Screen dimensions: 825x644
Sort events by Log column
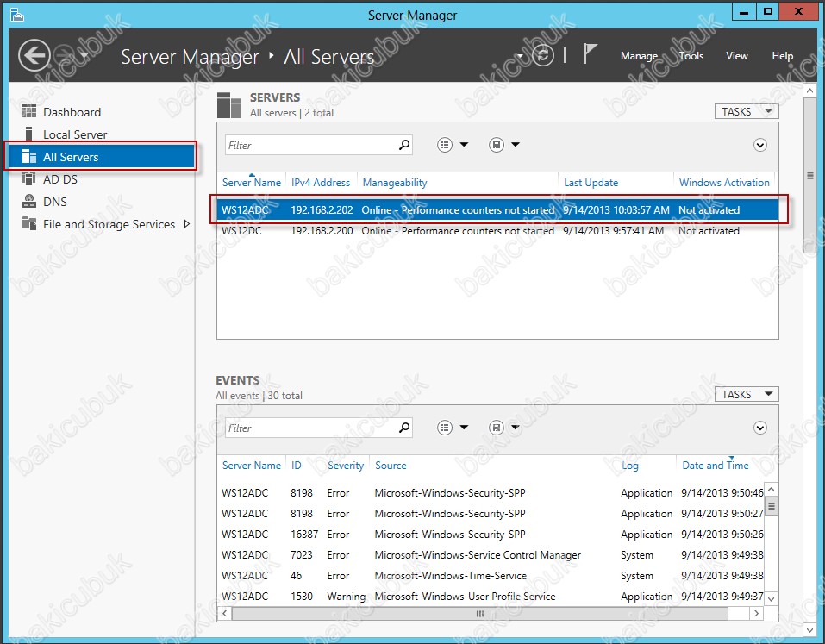click(630, 466)
